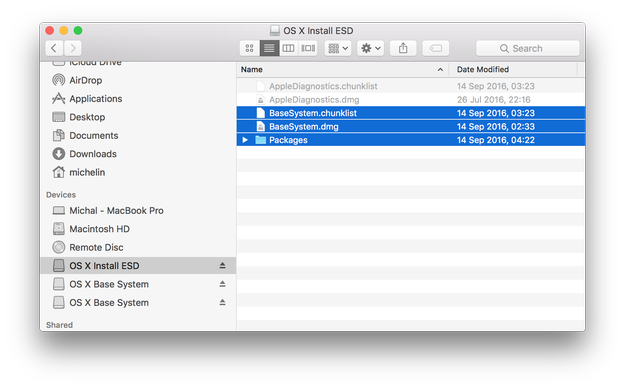Select the BaseSystem.dmg file
Image resolution: width=625 pixels, height=388 pixels.
coord(411,126)
